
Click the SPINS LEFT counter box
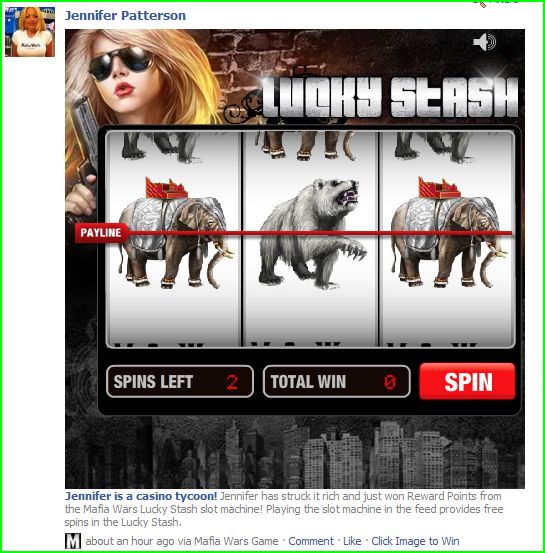click(180, 382)
